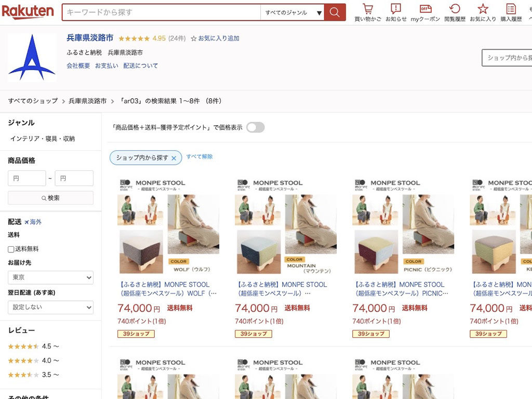Click the すべて解除 clear all link

point(199,157)
